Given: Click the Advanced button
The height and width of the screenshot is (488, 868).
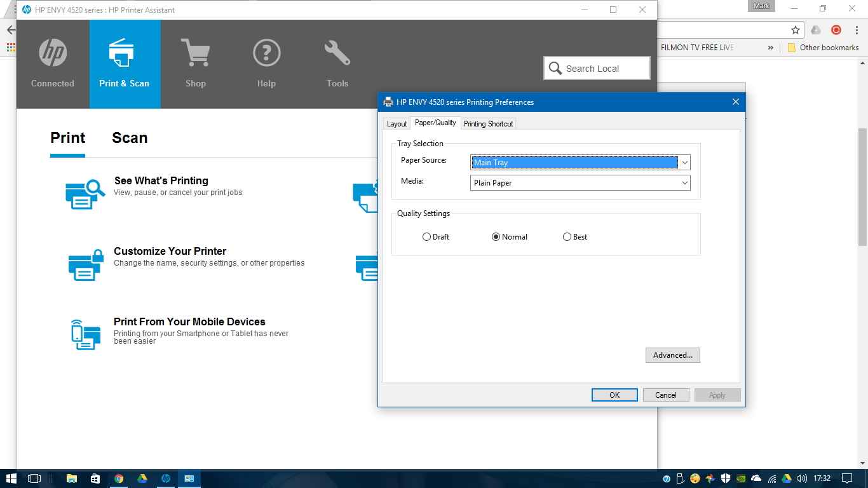Looking at the screenshot, I should (673, 355).
